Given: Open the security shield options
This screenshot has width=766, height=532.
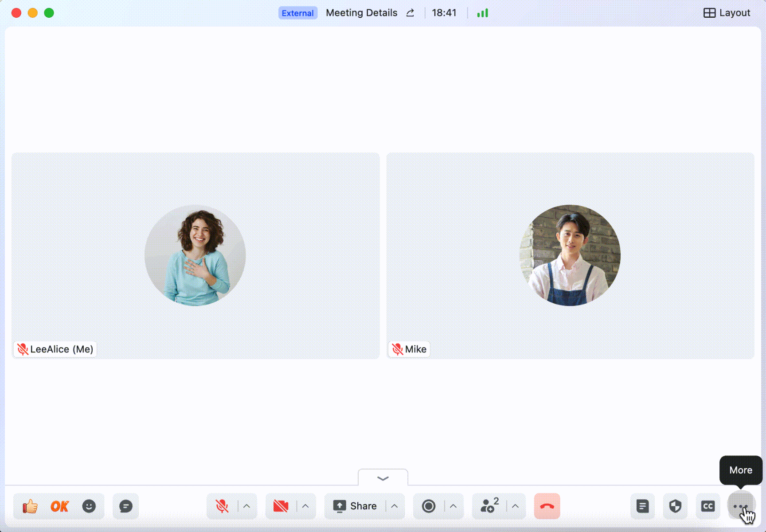Looking at the screenshot, I should pyautogui.click(x=675, y=506).
